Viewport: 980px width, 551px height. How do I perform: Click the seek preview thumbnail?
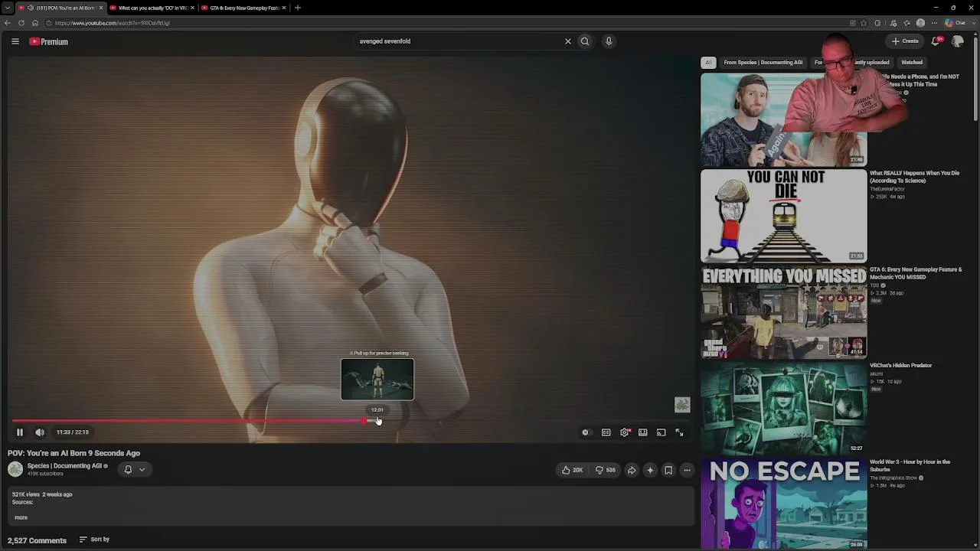(x=377, y=379)
